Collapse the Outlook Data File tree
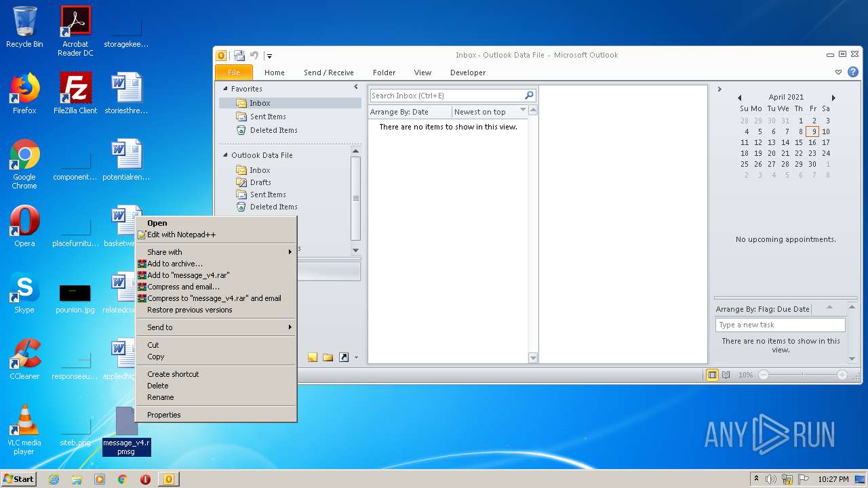The width and height of the screenshot is (868, 488). 226,155
